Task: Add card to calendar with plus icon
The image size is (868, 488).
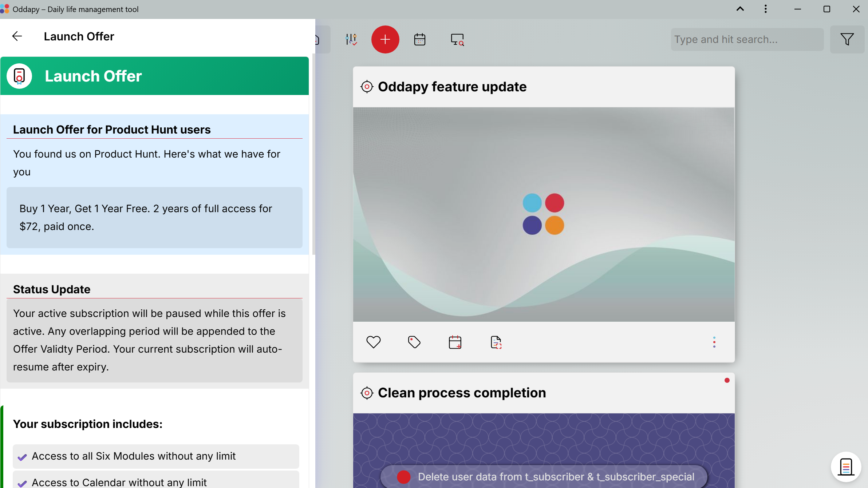Action: 455,342
